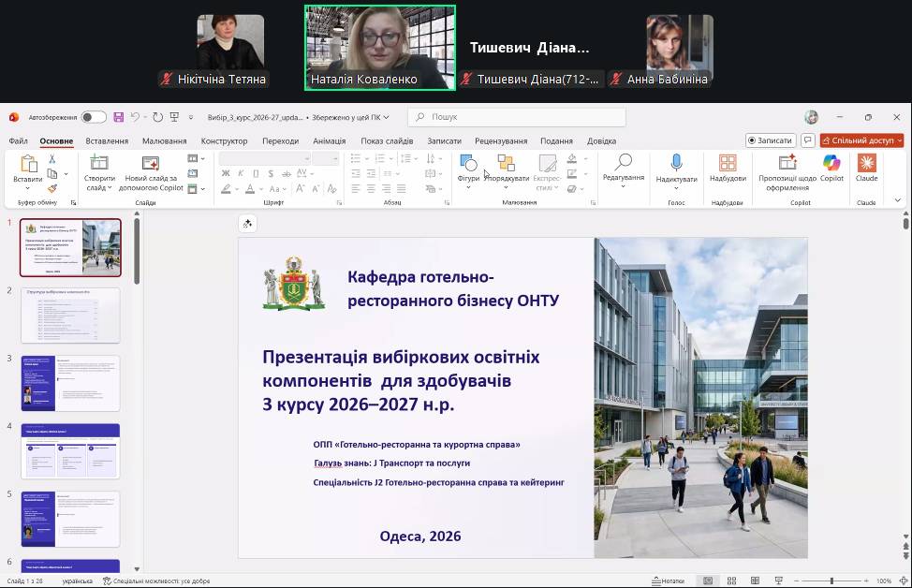Toggle the Автозбереження autosave switch

94,117
